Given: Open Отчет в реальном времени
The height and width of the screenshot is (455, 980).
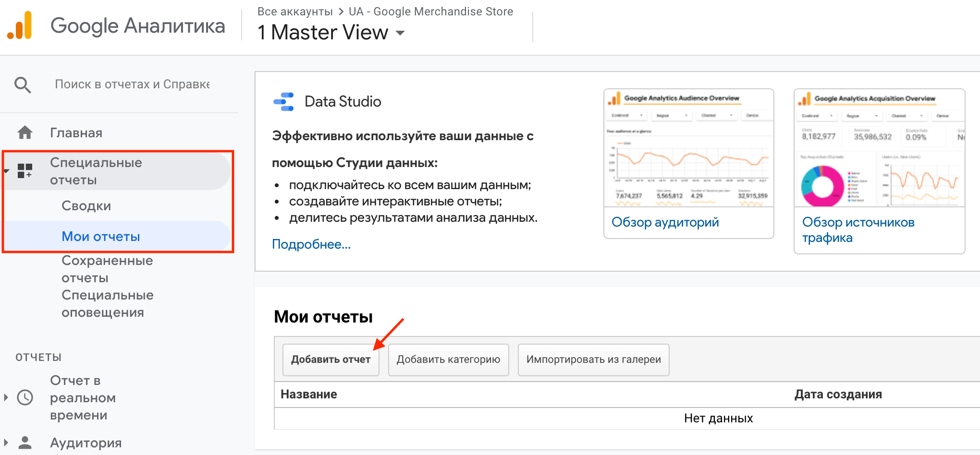Looking at the screenshot, I should (x=83, y=397).
